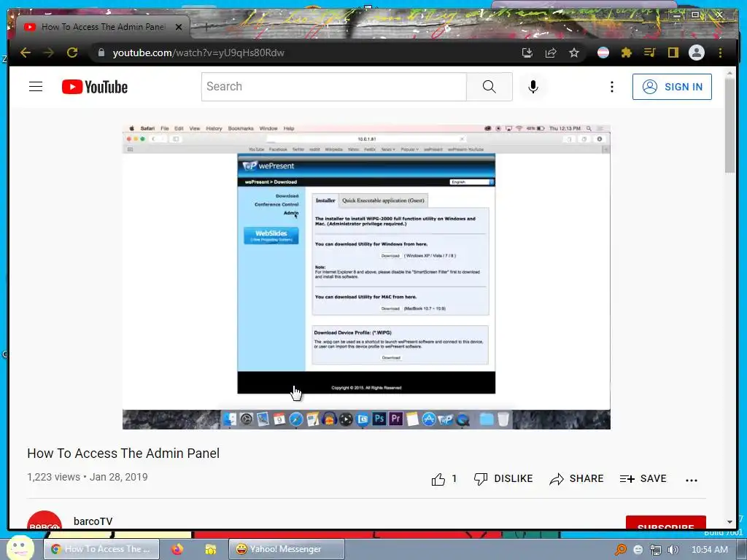Click SAVE to add the video to a playlist
This screenshot has height=560, width=747.
pos(643,478)
